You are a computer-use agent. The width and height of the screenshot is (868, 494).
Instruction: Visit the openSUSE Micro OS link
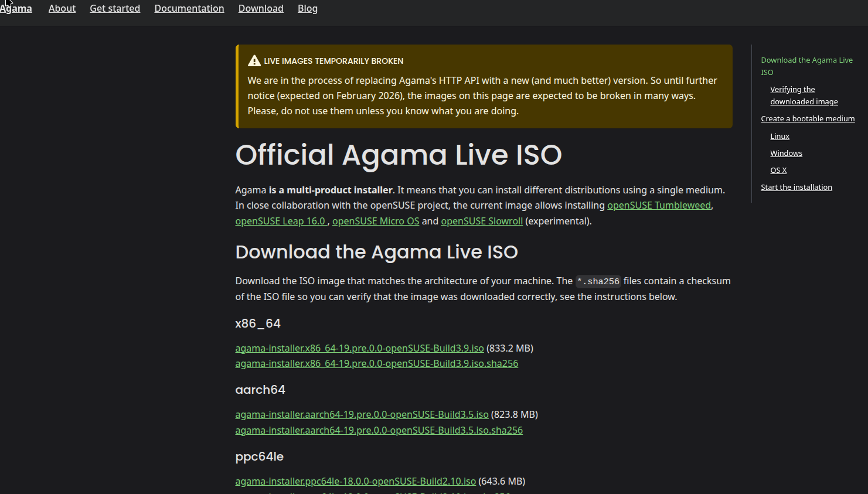point(376,221)
